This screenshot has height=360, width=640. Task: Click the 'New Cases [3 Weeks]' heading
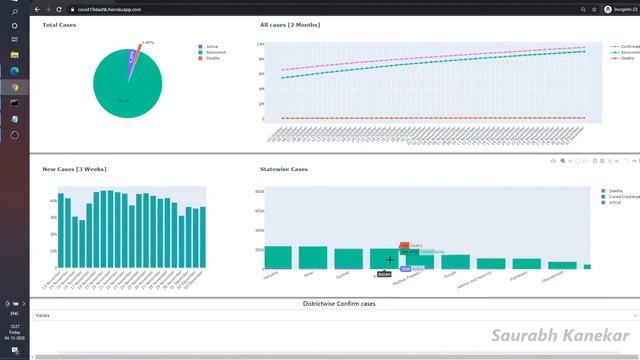[74, 169]
